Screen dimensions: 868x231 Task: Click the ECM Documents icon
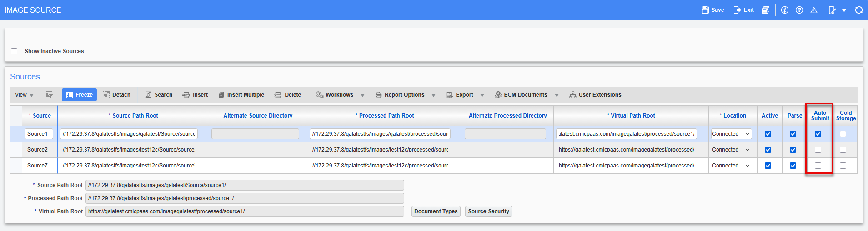point(498,95)
